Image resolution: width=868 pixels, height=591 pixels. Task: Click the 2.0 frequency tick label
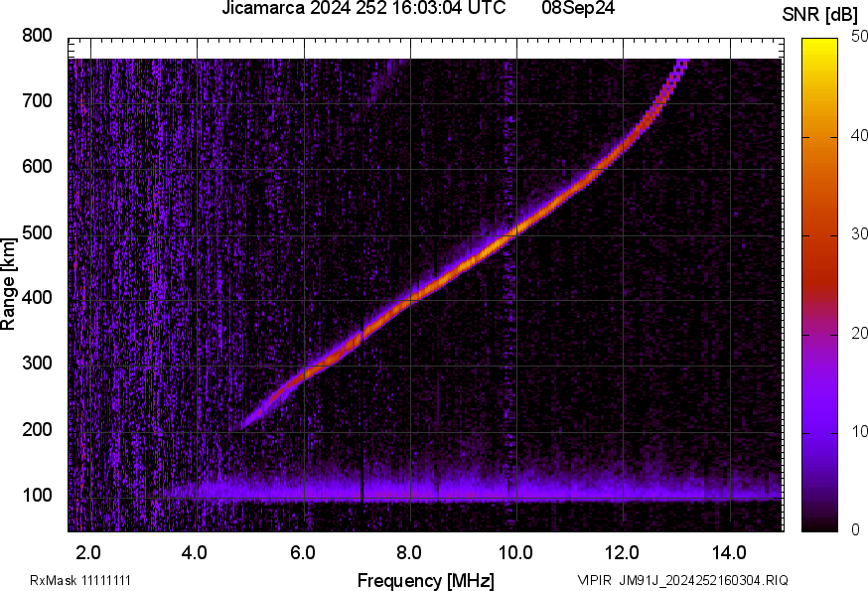coord(89,551)
